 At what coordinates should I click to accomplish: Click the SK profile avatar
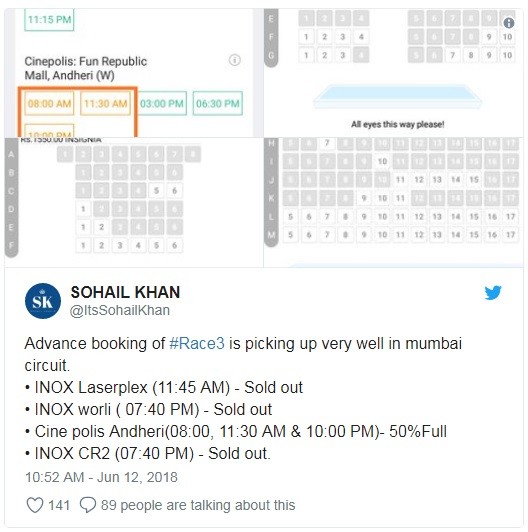pyautogui.click(x=43, y=301)
